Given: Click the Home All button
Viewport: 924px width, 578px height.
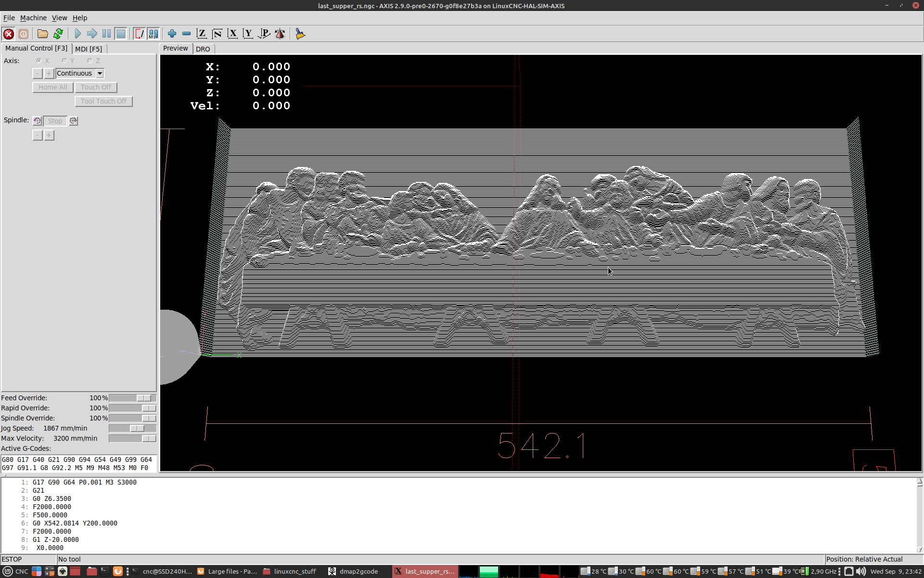Looking at the screenshot, I should 52,87.
